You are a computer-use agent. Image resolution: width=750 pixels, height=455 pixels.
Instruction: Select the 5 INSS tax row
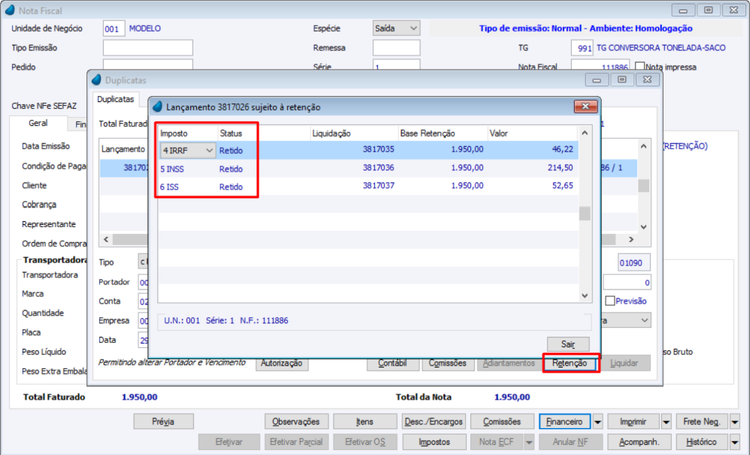pos(367,168)
